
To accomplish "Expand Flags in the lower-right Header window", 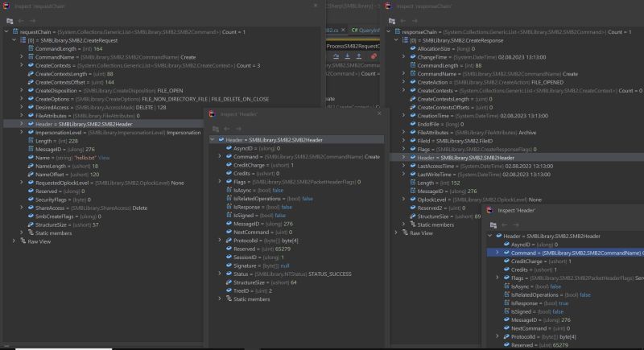I will point(497,278).
